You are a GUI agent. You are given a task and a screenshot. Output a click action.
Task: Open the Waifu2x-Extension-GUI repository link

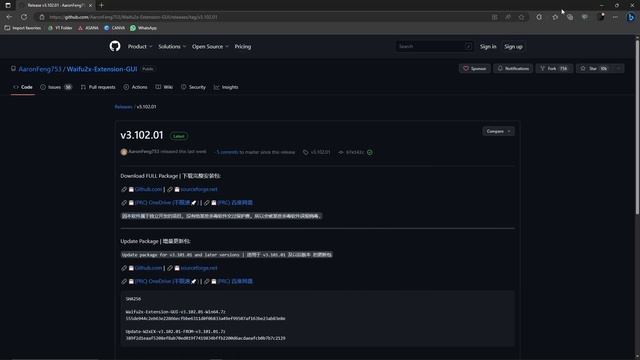pos(102,69)
